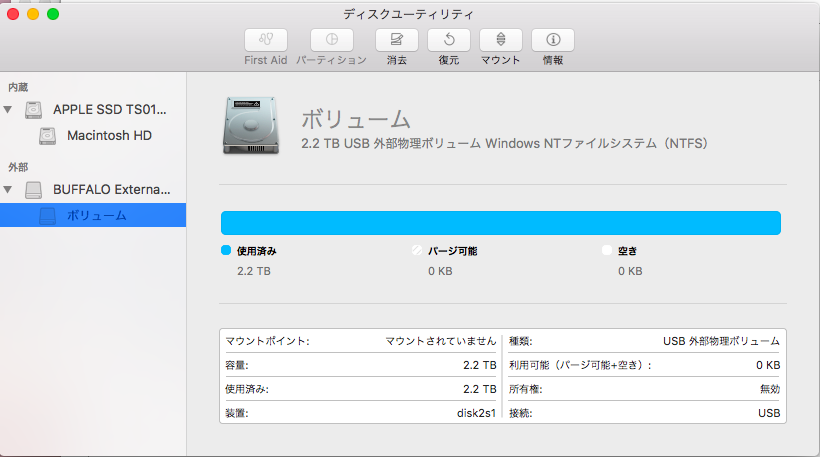The height and width of the screenshot is (457, 820).
Task: Click the green zoom window button
Action: point(53,14)
